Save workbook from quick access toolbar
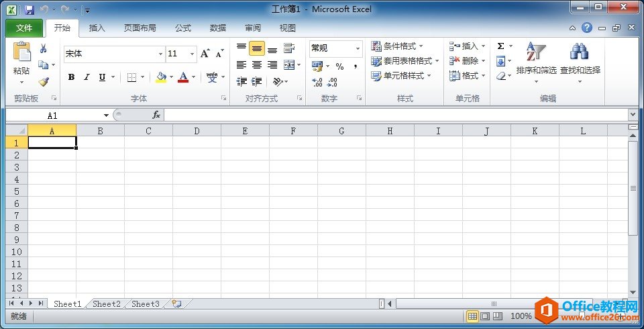 click(x=29, y=9)
